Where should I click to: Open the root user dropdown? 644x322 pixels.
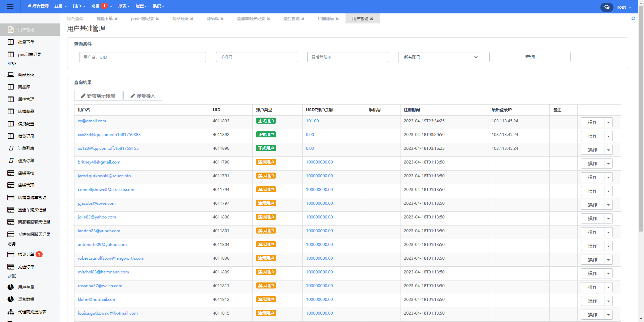click(x=624, y=7)
